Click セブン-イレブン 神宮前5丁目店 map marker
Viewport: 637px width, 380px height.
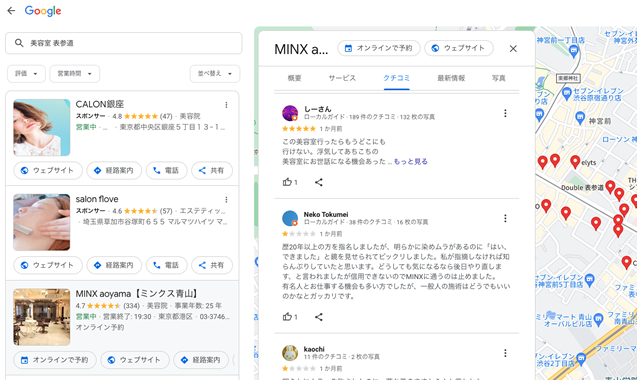coord(590,280)
